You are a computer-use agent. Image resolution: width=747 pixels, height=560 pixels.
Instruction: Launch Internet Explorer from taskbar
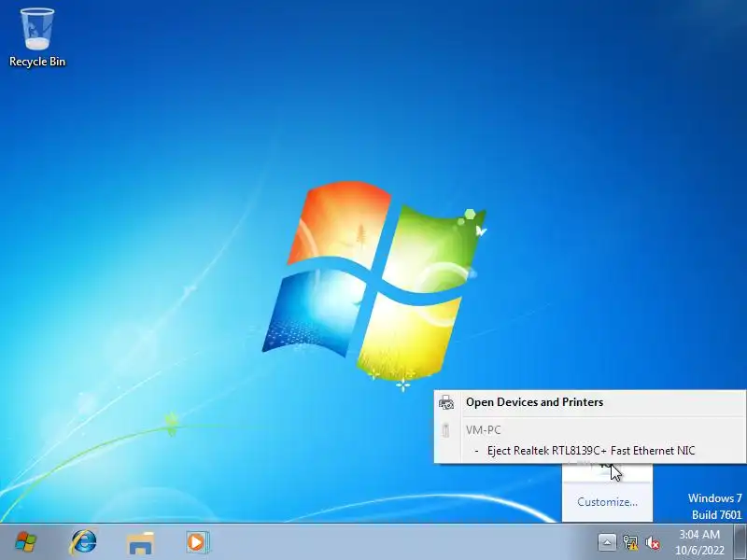pos(83,542)
